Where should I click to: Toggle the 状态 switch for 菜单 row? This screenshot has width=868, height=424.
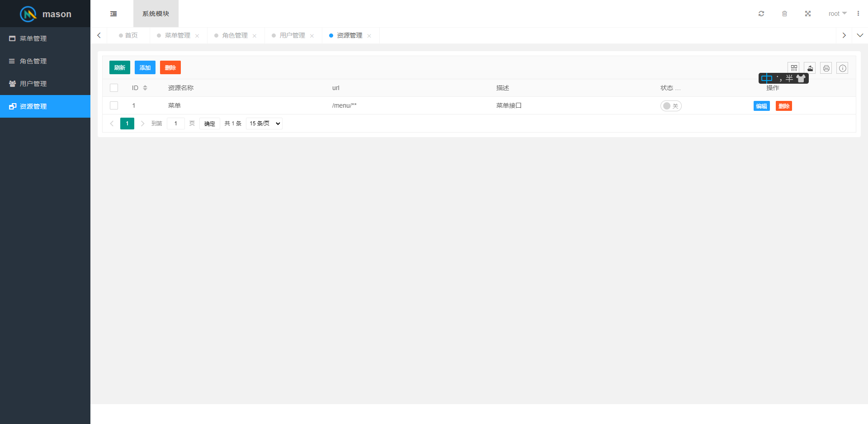point(671,105)
